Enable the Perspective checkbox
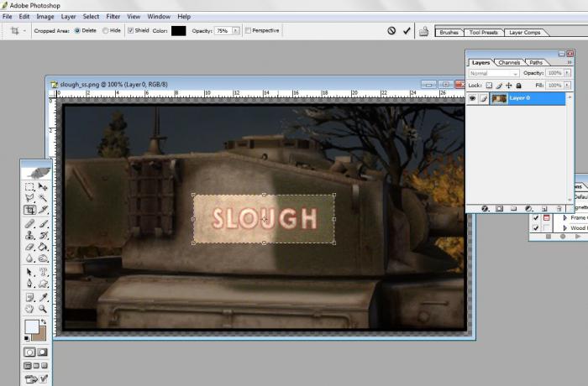The height and width of the screenshot is (386, 588). click(x=248, y=31)
